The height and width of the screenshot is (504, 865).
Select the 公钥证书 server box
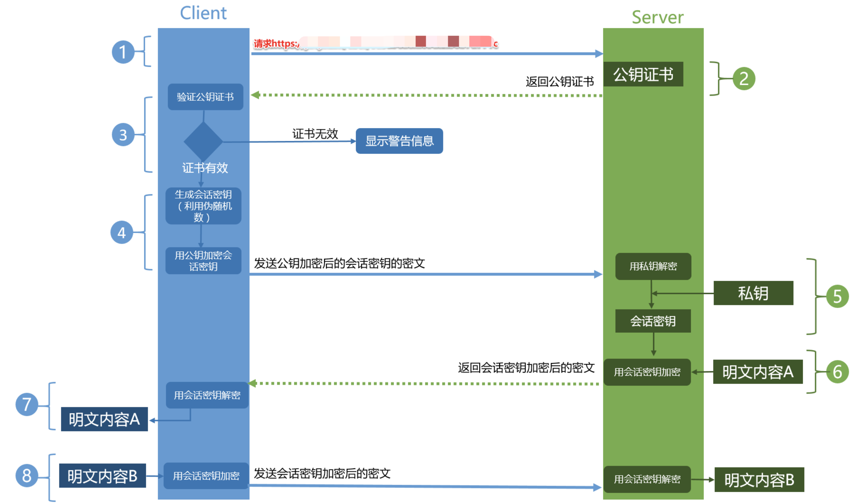click(x=643, y=74)
